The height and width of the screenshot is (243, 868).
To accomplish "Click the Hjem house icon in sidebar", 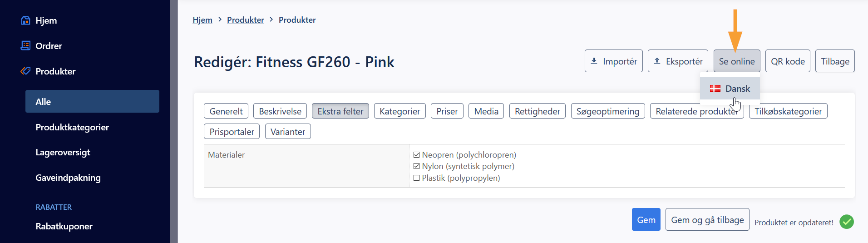I will pos(25,20).
